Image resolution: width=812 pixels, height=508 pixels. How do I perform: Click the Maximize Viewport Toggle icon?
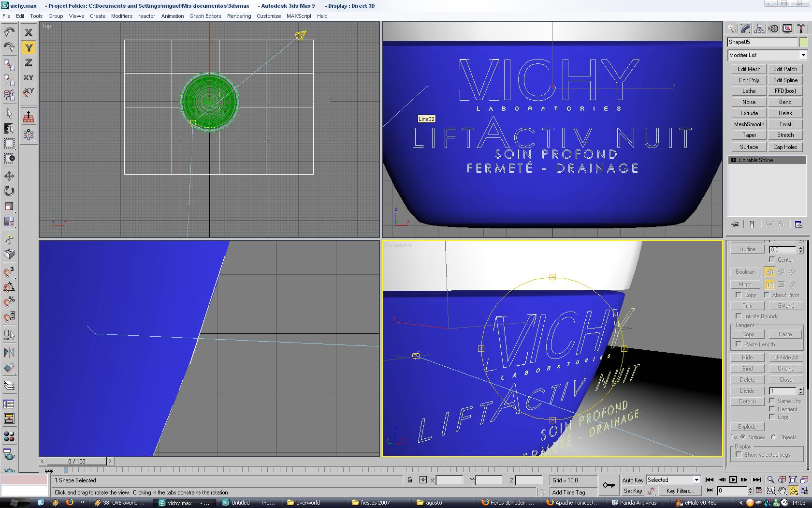click(805, 491)
